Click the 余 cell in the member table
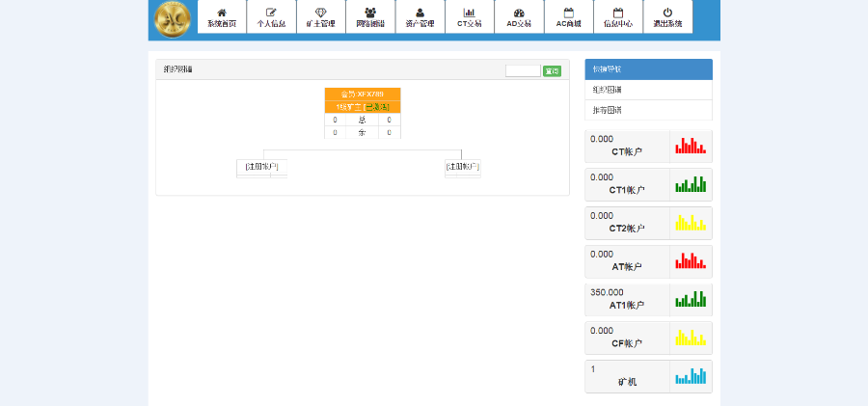868x406 pixels. coord(362,132)
